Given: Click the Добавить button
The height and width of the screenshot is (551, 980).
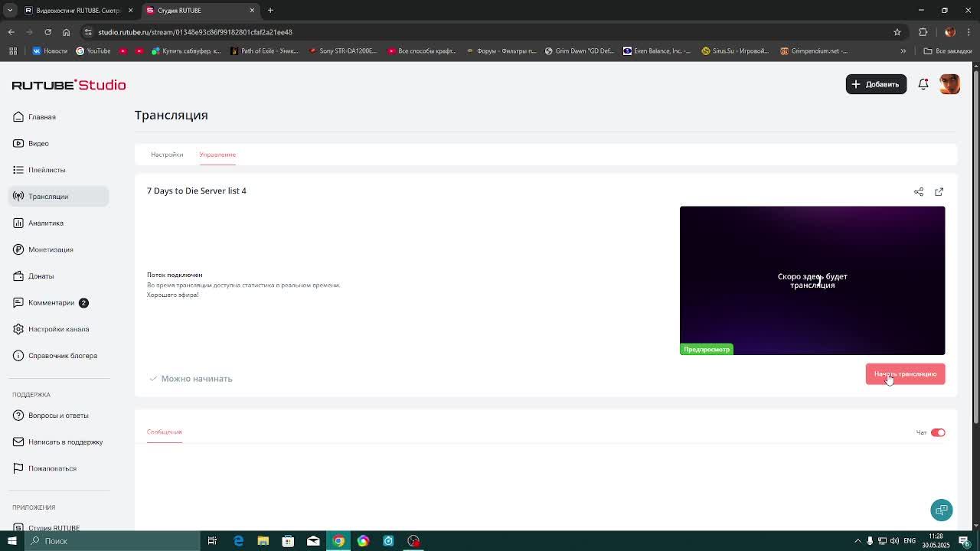Looking at the screenshot, I should [x=876, y=84].
